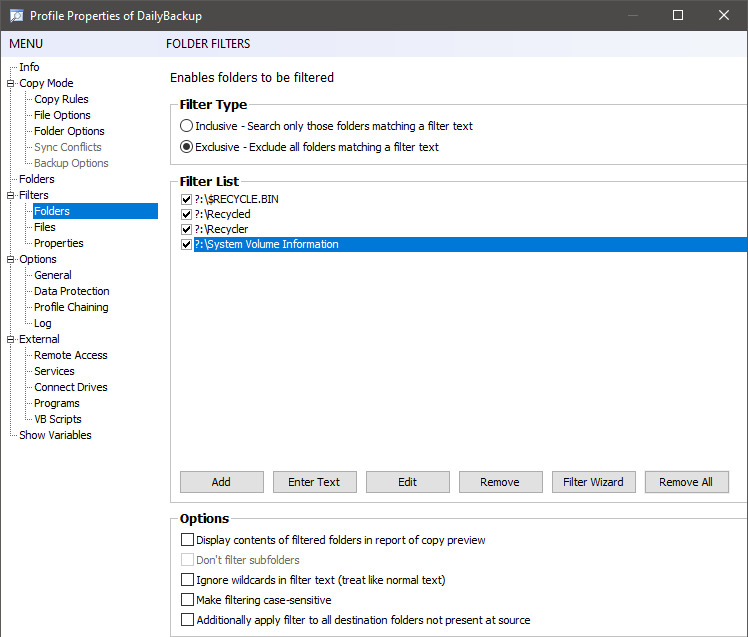Collapse the Options tree node
The image size is (748, 637).
pos(11,259)
